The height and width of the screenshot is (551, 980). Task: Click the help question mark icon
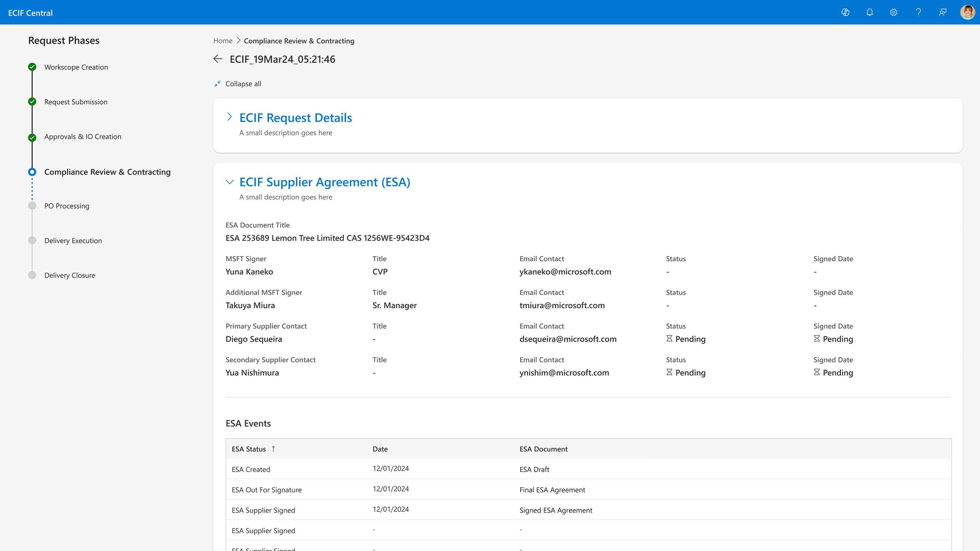(918, 13)
